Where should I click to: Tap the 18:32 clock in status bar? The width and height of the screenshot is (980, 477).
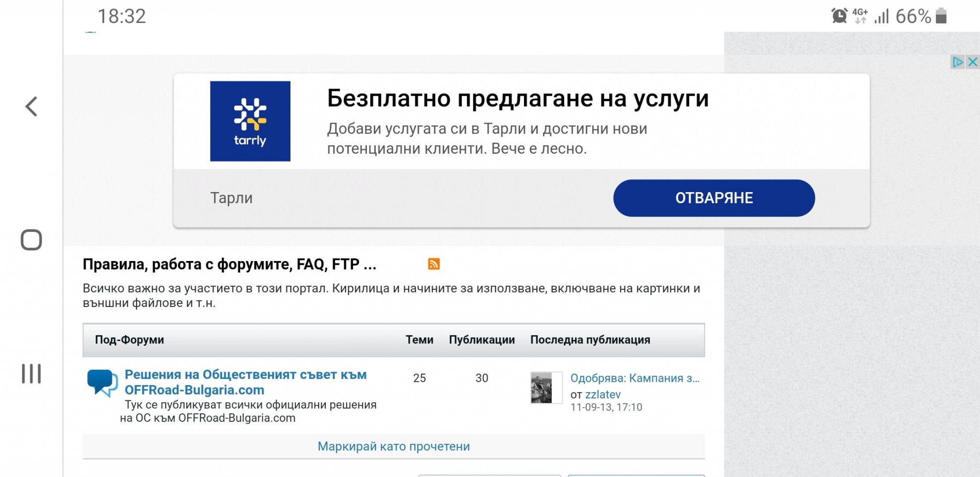[x=122, y=16]
